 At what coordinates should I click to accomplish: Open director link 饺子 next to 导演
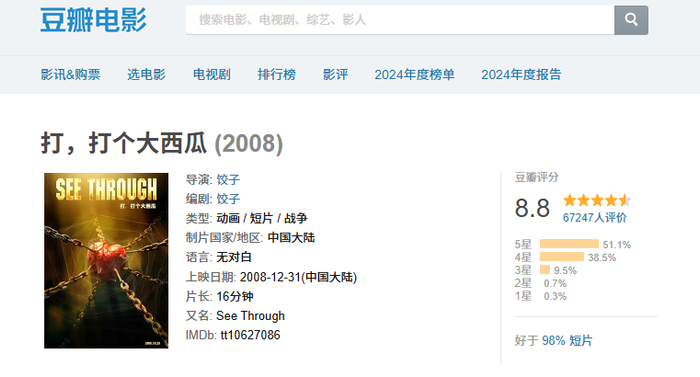pos(228,180)
